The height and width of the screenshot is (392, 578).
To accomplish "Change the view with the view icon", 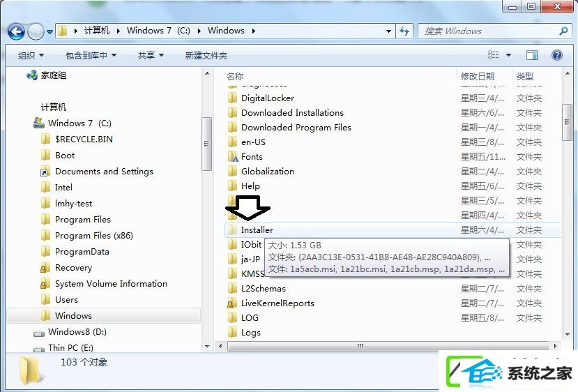I will pos(493,55).
